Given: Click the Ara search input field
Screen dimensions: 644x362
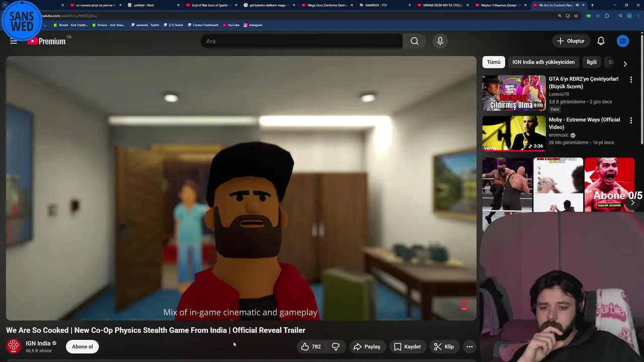Looking at the screenshot, I should (x=301, y=41).
